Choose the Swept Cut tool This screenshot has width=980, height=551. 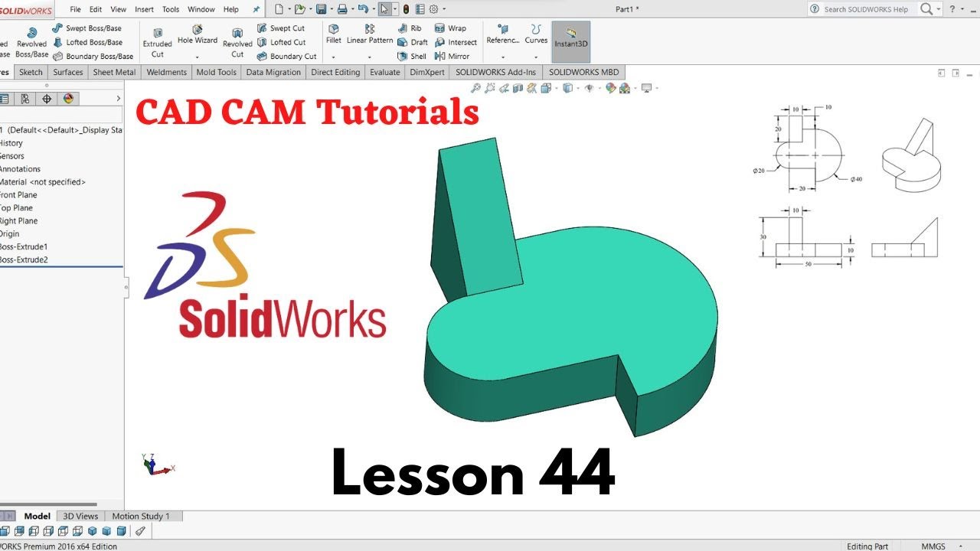click(x=280, y=28)
